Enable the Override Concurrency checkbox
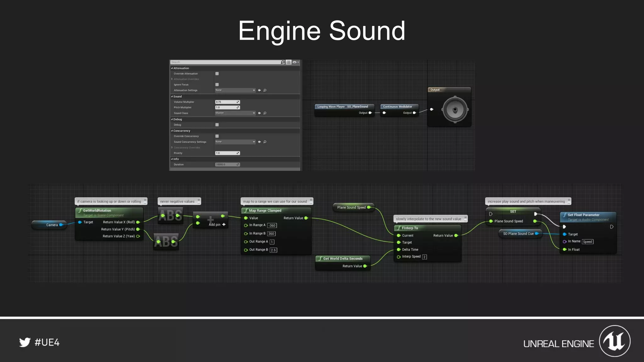The width and height of the screenshot is (644, 362). click(x=217, y=136)
